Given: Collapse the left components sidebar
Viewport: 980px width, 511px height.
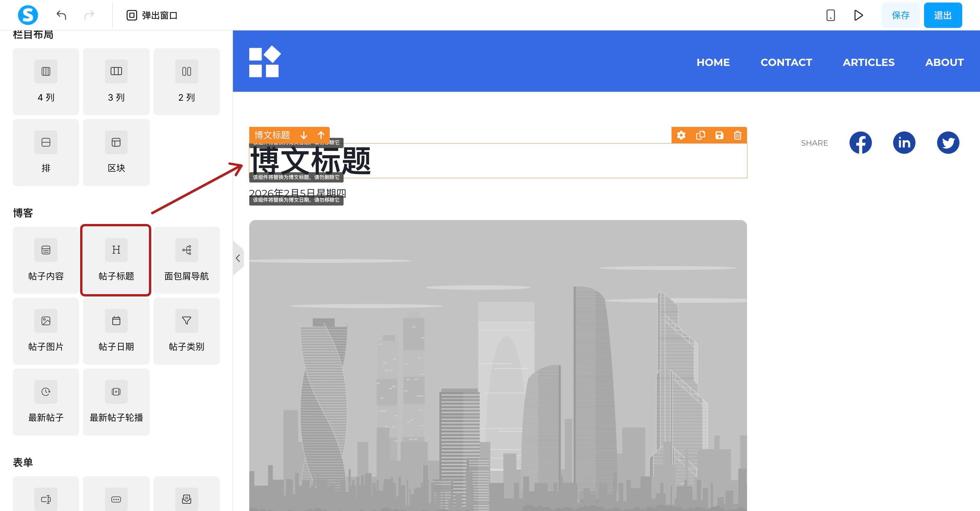Looking at the screenshot, I should [x=238, y=259].
